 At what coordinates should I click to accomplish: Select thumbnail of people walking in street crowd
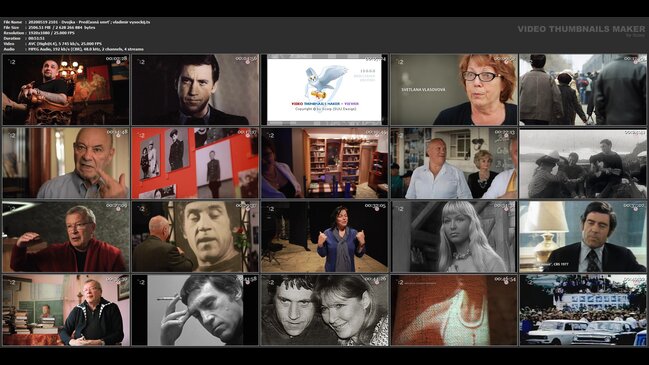[x=583, y=90]
